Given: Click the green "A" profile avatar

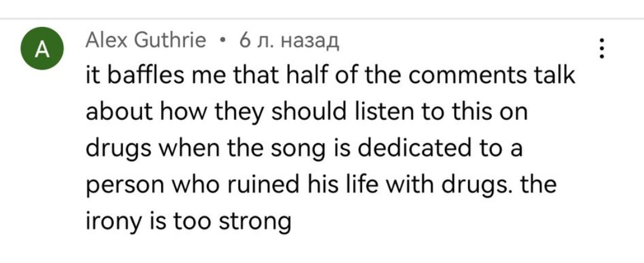Looking at the screenshot, I should (x=42, y=48).
